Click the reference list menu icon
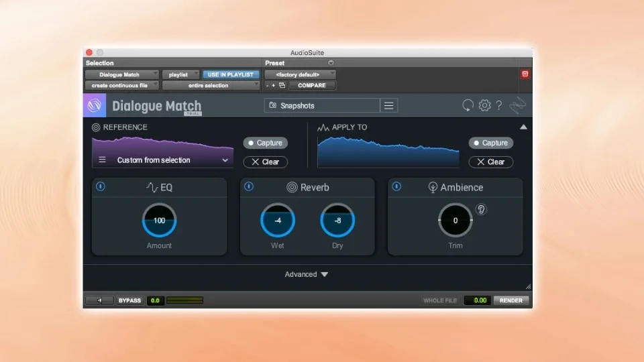The image size is (644, 362). [102, 160]
